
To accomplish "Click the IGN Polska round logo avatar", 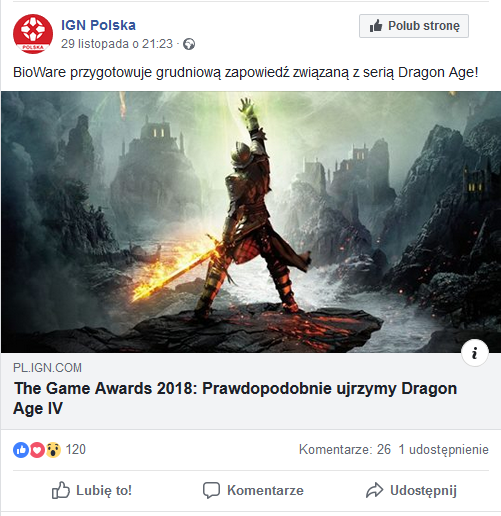I will pos(33,34).
